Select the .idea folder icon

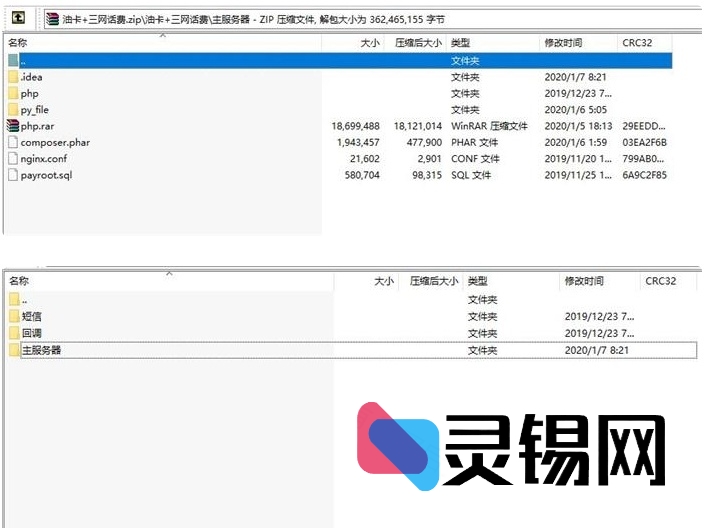(x=13, y=77)
